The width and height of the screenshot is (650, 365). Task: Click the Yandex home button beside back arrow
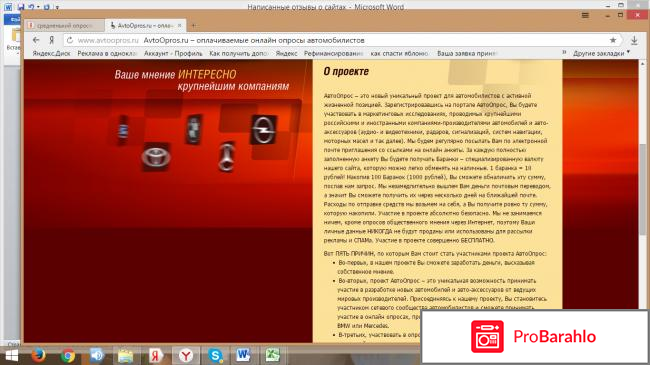pyautogui.click(x=52, y=40)
